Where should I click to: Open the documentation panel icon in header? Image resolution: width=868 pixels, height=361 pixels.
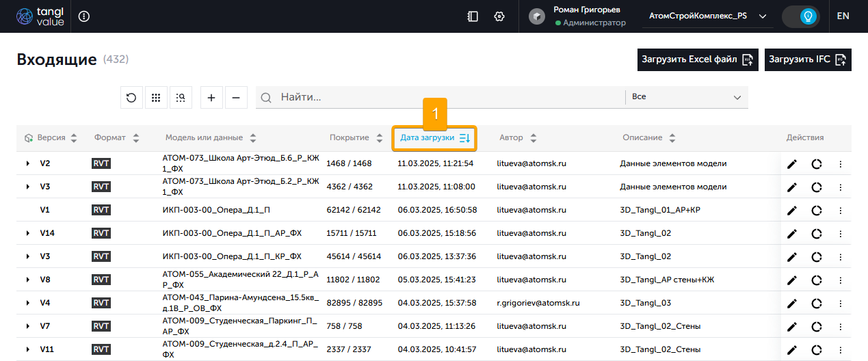[473, 16]
